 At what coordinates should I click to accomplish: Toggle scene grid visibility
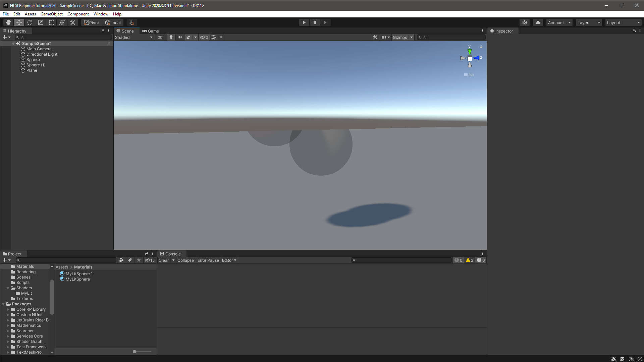[x=214, y=37]
